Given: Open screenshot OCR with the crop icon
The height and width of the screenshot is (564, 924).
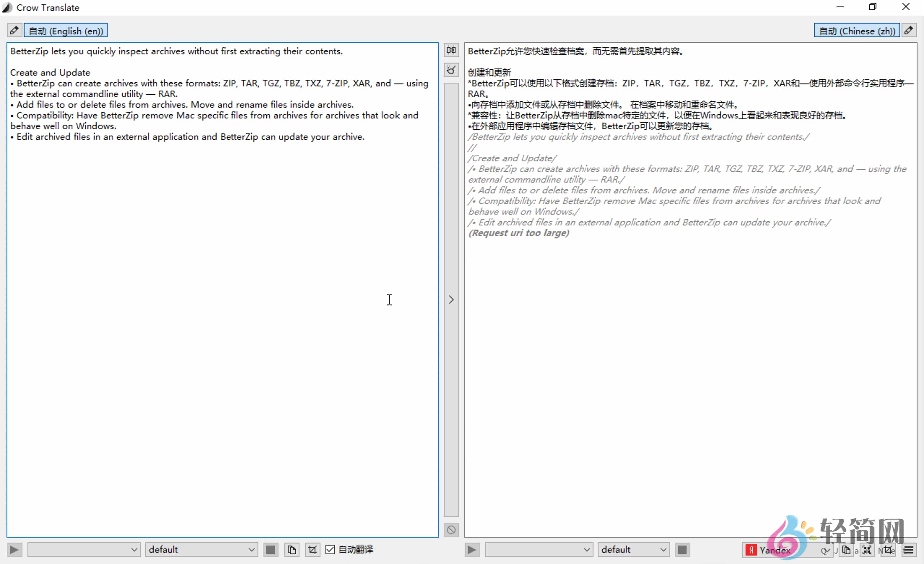Looking at the screenshot, I should (313, 550).
